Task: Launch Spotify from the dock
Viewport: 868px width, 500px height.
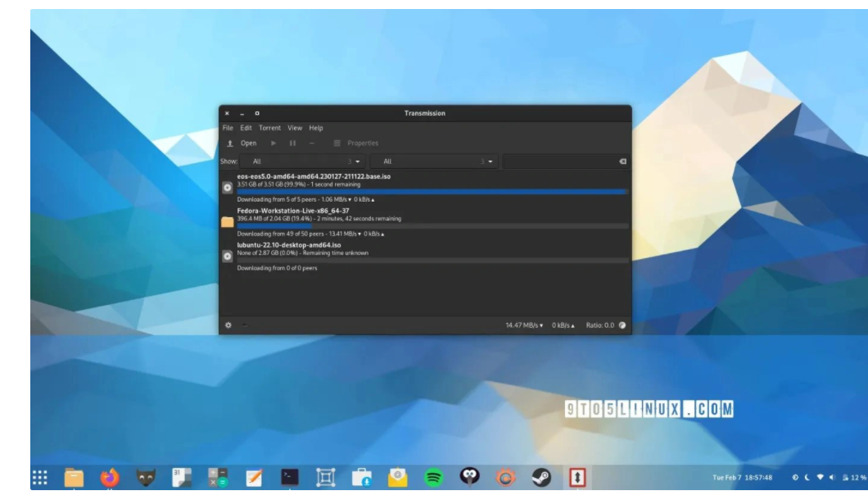Action: tap(433, 477)
